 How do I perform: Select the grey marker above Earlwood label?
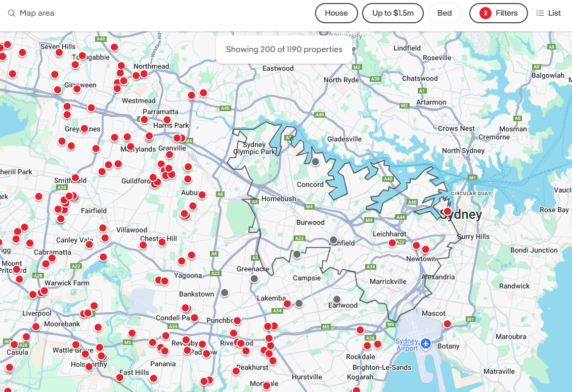pos(337,299)
